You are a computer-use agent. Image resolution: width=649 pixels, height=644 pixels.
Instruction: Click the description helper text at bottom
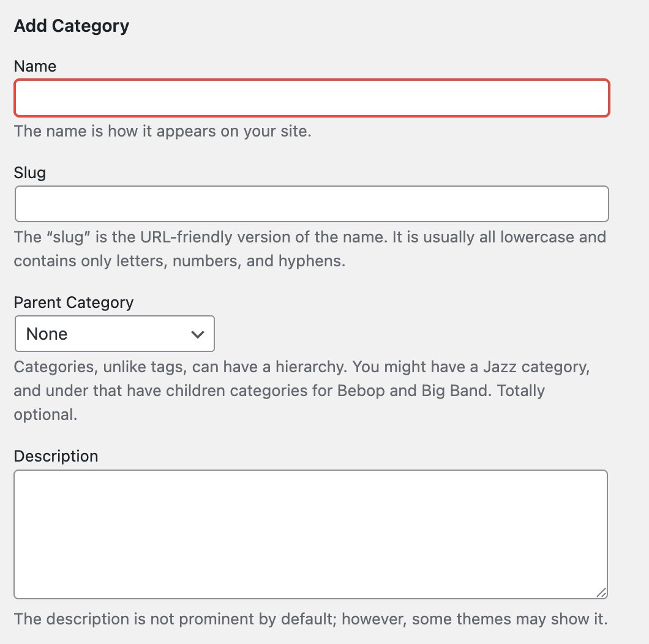tap(310, 619)
